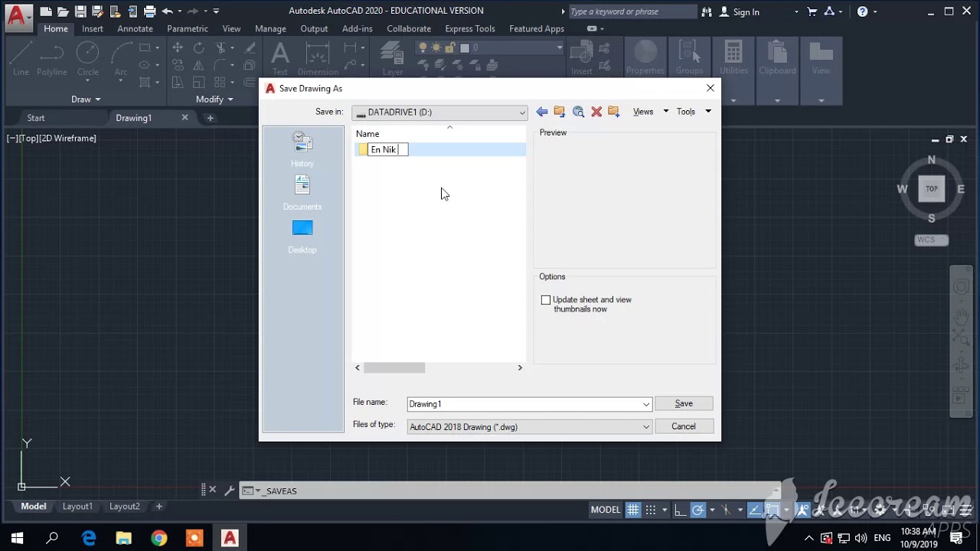The image size is (980, 551).
Task: Open Layer Properties in ribbon
Action: click(393, 59)
